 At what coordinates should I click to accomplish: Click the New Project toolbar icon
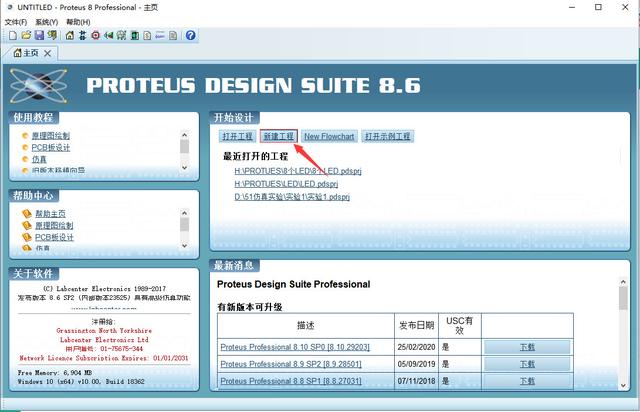click(13, 36)
